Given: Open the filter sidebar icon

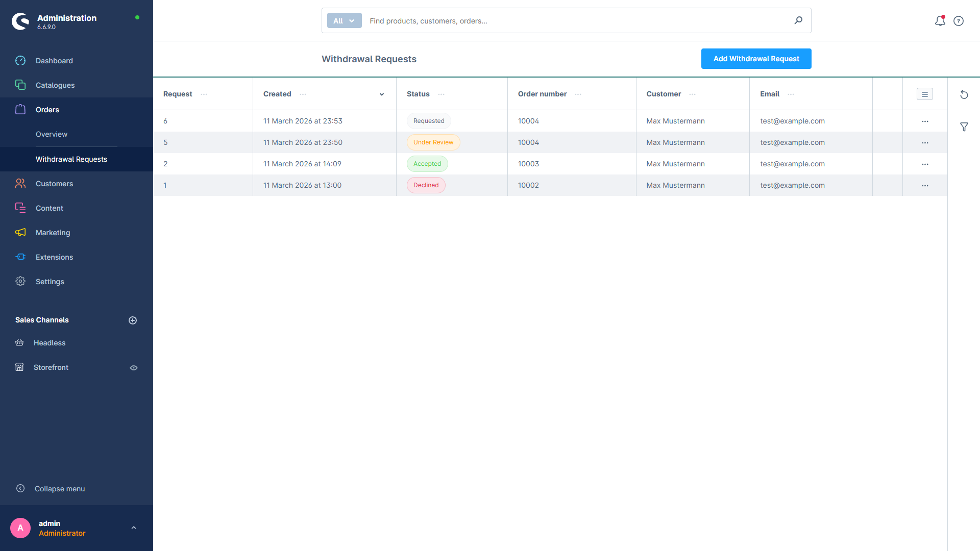Looking at the screenshot, I should (x=964, y=127).
